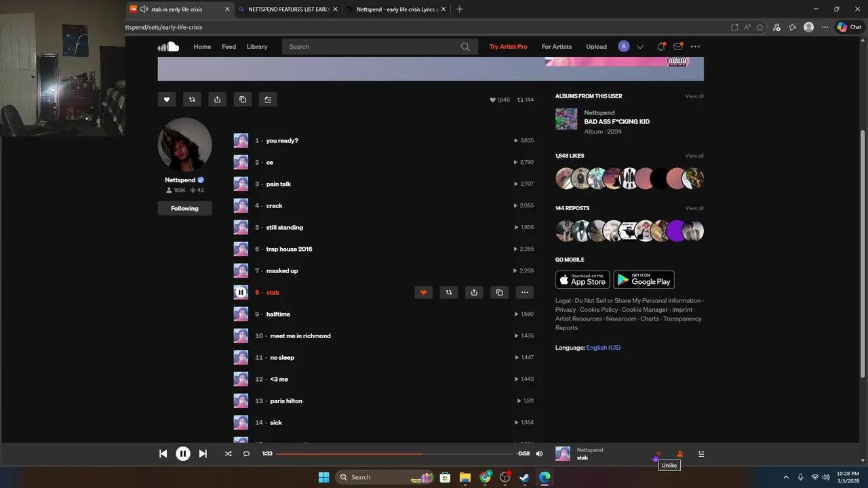Open Edge favorites list icon
This screenshot has height=488, width=868.
coord(792,27)
